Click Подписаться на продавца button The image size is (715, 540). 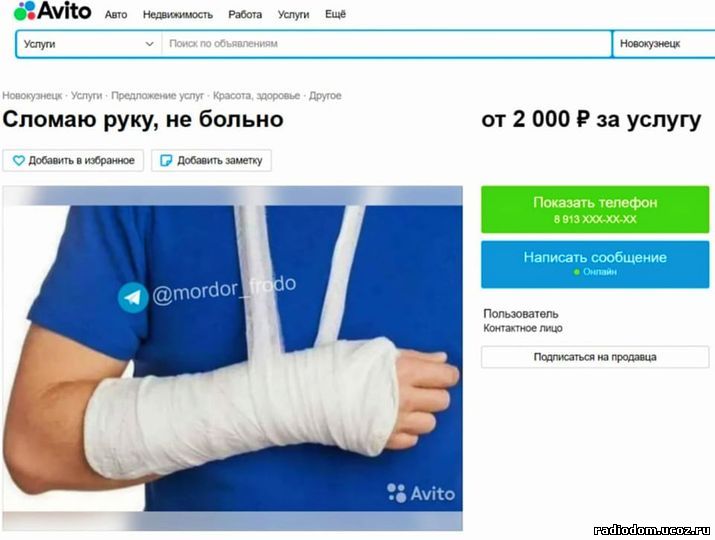coord(595,357)
